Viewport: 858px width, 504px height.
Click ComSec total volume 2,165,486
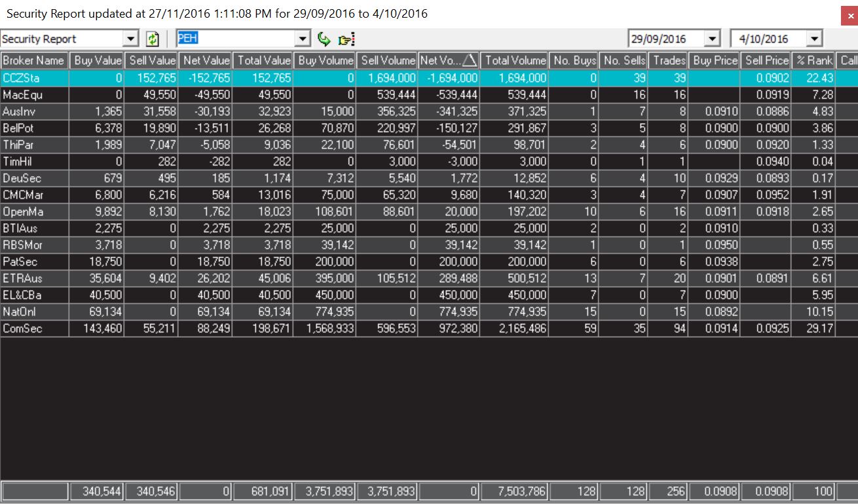[523, 328]
